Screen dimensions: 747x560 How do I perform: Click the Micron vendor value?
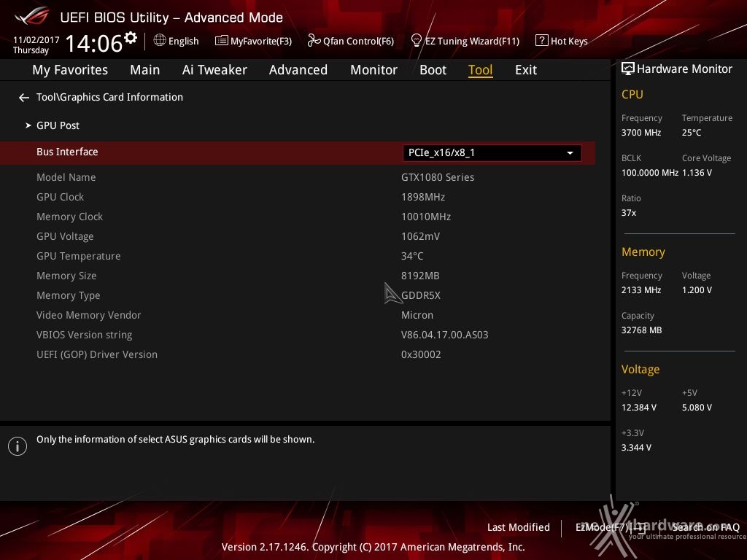[x=417, y=315]
